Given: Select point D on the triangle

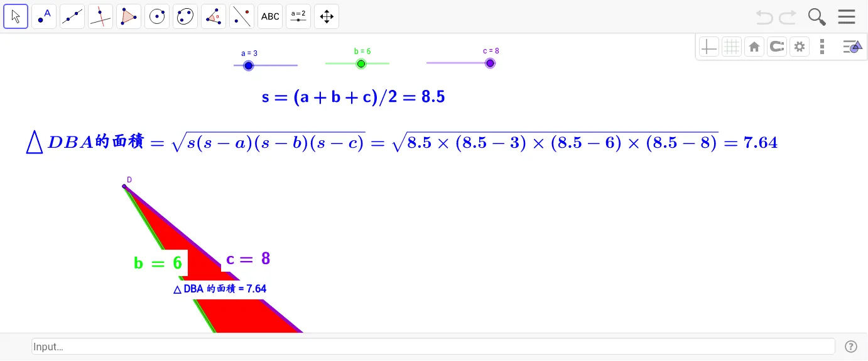Looking at the screenshot, I should 124,186.
